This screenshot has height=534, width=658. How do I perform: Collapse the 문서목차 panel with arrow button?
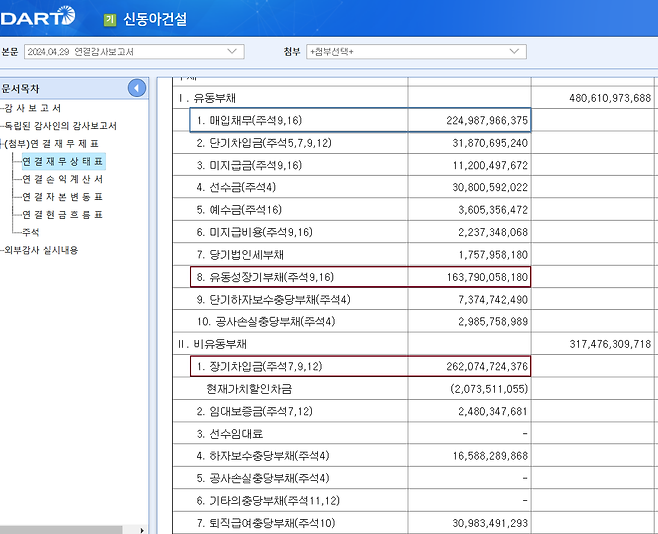(x=137, y=88)
